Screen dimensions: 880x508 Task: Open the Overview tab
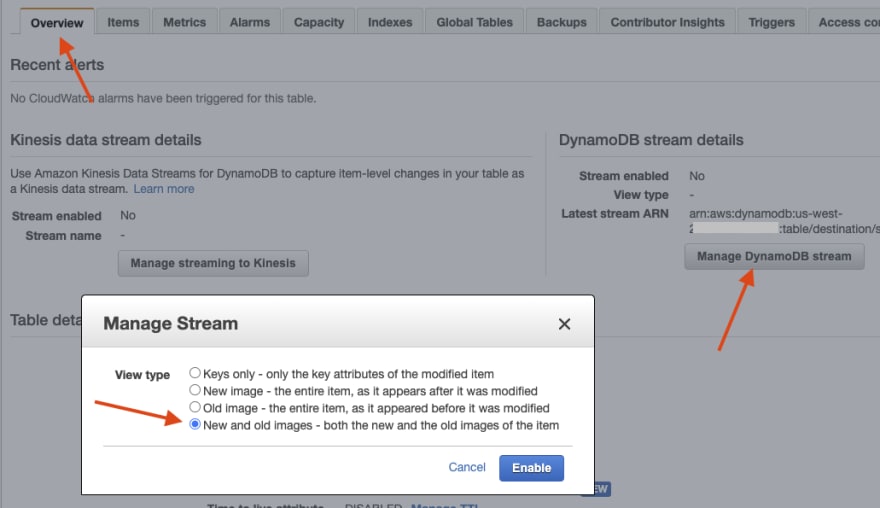pos(57,22)
